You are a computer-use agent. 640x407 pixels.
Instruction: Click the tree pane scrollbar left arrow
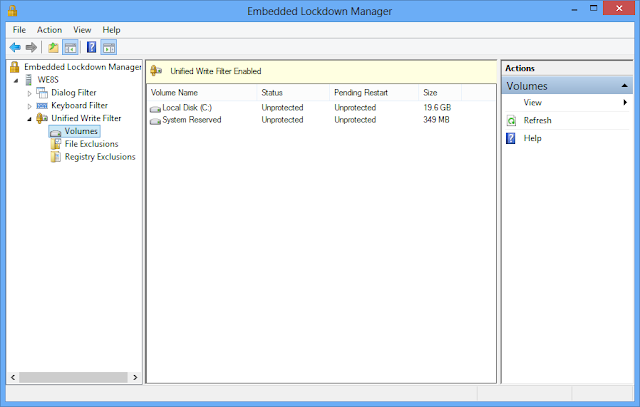[13, 377]
